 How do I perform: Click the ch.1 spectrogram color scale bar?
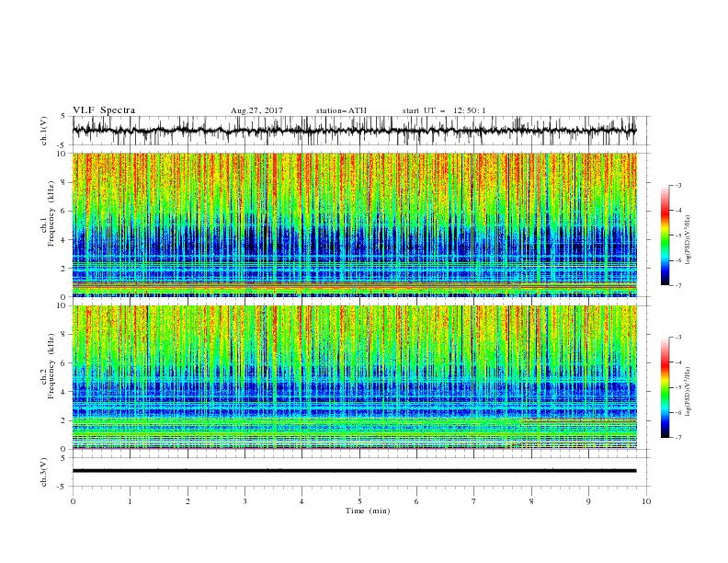pos(665,236)
